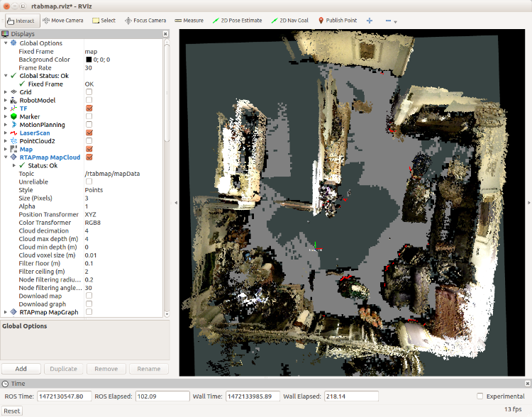Viewport: 532px width, 417px height.
Task: Expand the RTABmap MapGraph entry
Action: (6, 312)
